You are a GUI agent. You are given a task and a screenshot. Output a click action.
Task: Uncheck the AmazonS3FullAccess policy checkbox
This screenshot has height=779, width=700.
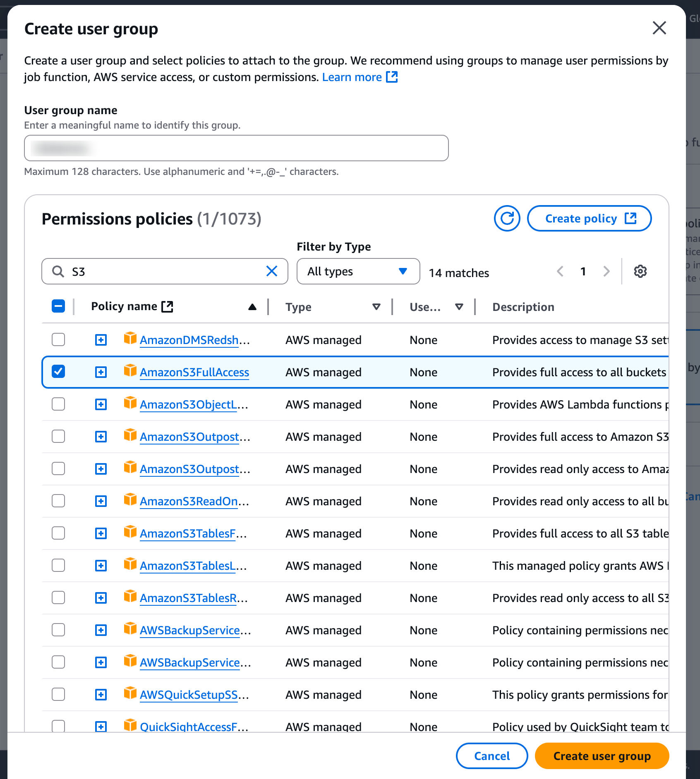click(x=58, y=371)
